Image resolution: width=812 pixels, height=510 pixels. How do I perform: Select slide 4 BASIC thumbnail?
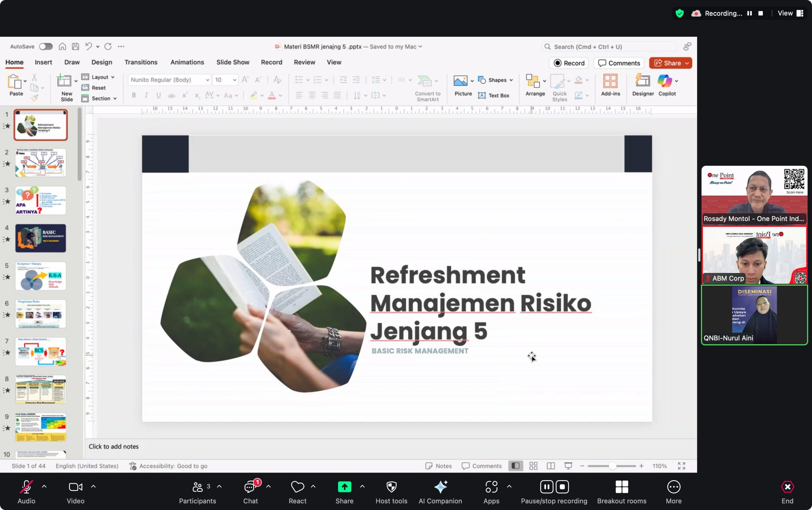coord(41,238)
